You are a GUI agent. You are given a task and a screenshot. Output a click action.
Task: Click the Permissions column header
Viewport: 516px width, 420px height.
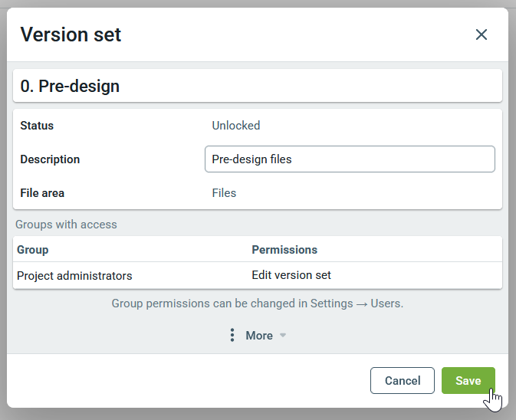pos(284,250)
